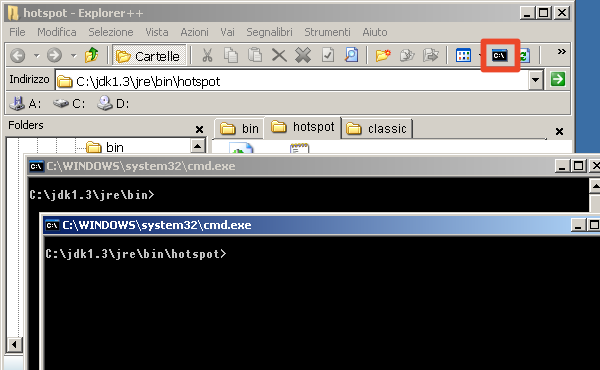
Task: Close the current tab with X
Action: 559,132
